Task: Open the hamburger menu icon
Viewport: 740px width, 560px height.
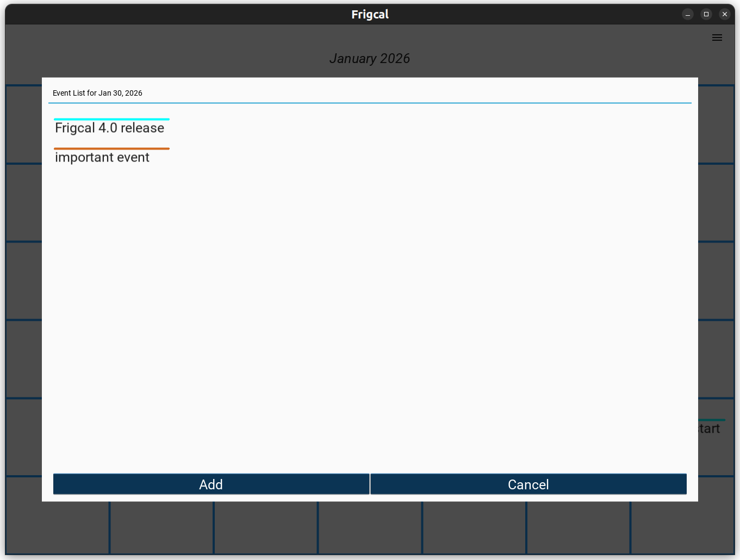Action: click(717, 38)
